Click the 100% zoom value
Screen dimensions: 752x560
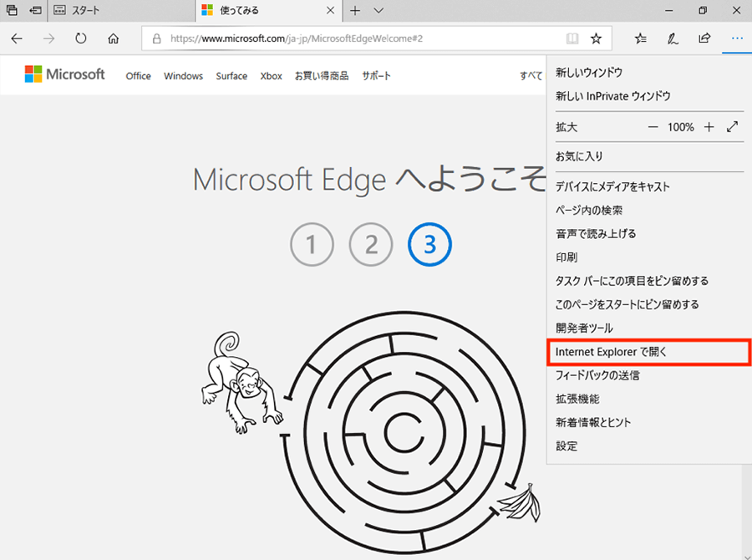pyautogui.click(x=681, y=127)
